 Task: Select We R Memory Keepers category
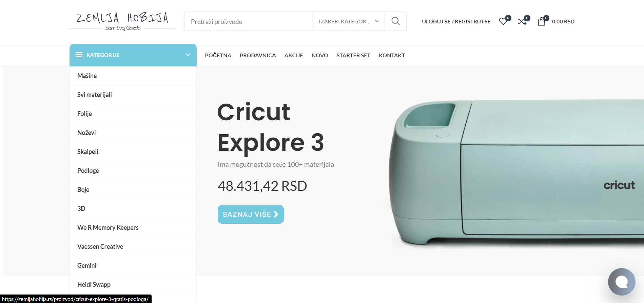click(x=133, y=227)
